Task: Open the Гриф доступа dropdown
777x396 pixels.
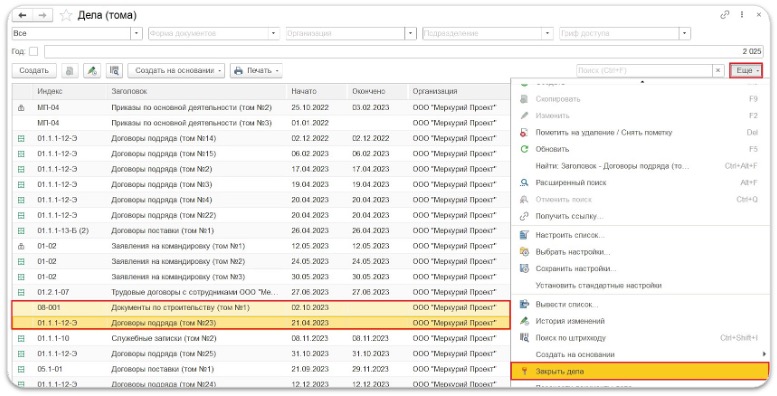Action: (684, 34)
